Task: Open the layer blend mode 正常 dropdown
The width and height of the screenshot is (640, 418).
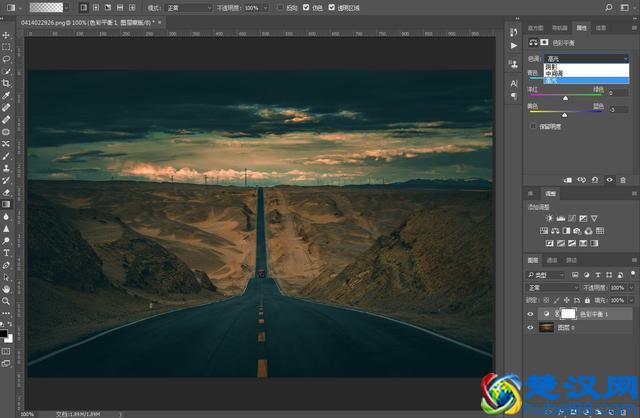Action: click(553, 287)
